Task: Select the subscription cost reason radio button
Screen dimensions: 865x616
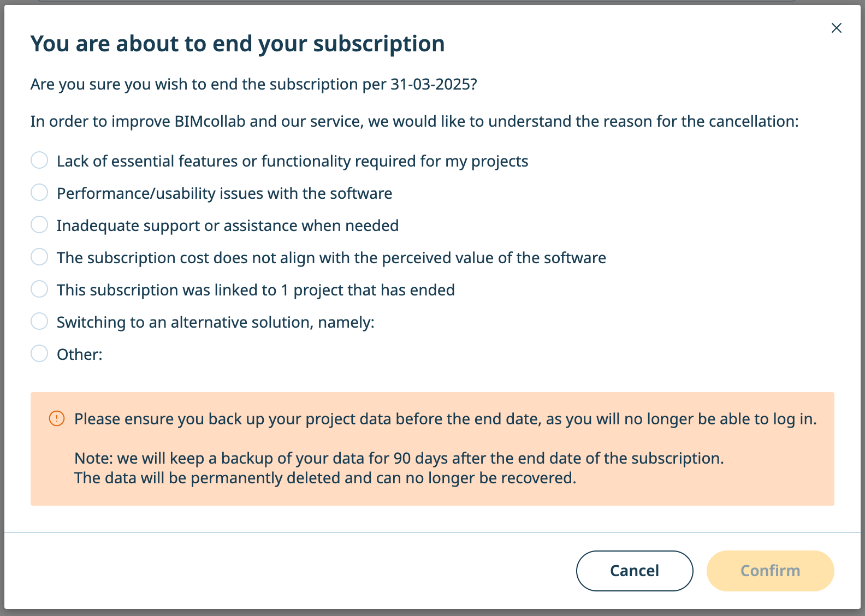Action: (x=39, y=257)
